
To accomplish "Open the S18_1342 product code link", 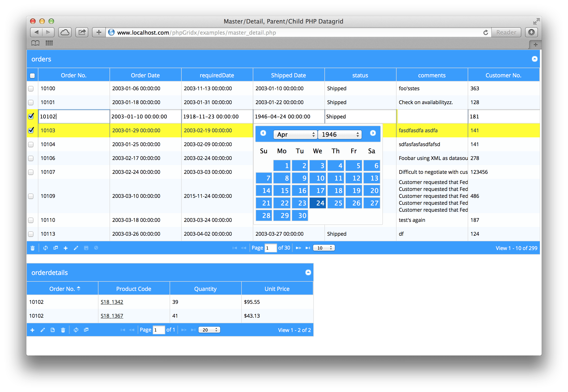I will (112, 302).
